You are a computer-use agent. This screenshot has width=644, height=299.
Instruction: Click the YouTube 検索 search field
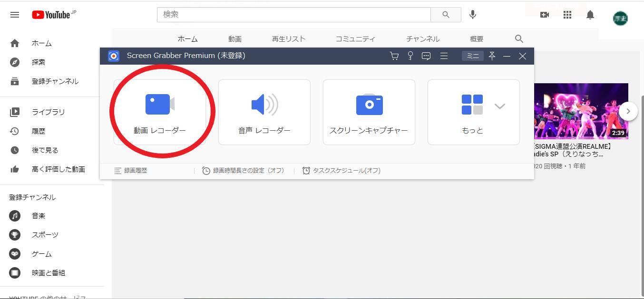(x=293, y=15)
